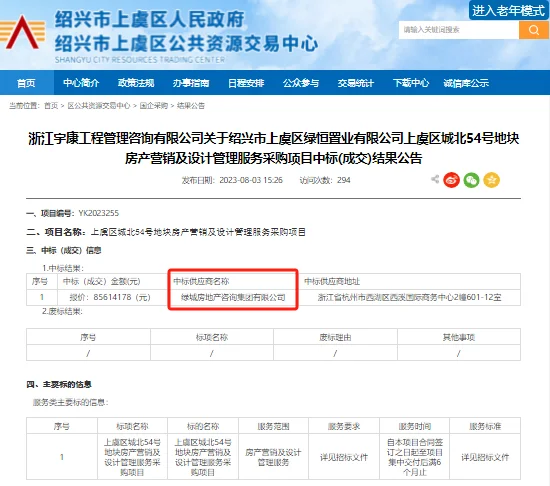Click breadcrumb link 区公共资源交易中心
The width and height of the screenshot is (550, 486).
tap(99, 106)
